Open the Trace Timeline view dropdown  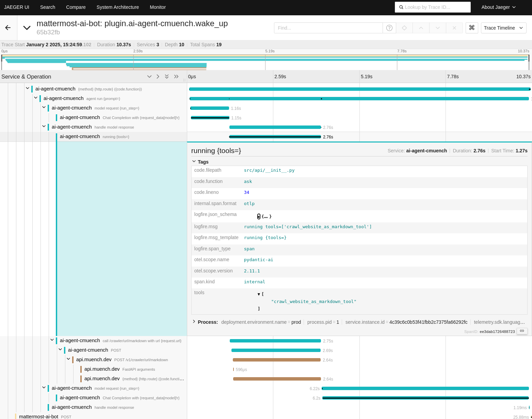pyautogui.click(x=503, y=28)
